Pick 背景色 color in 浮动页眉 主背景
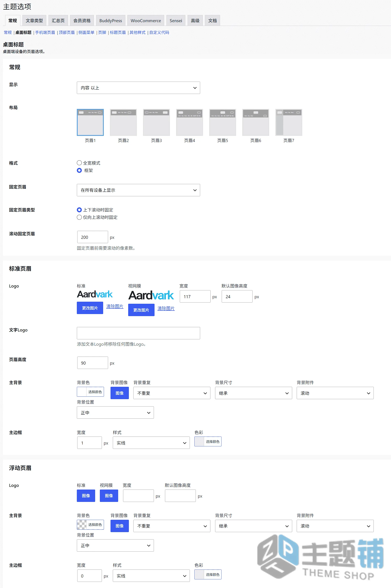Viewport: 391px width, 588px height. click(x=90, y=525)
